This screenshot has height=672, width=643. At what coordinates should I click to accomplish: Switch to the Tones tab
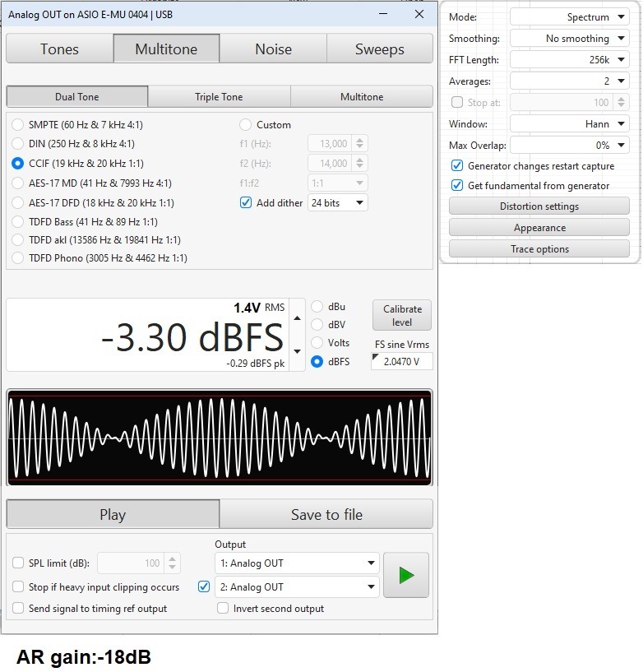[x=59, y=49]
